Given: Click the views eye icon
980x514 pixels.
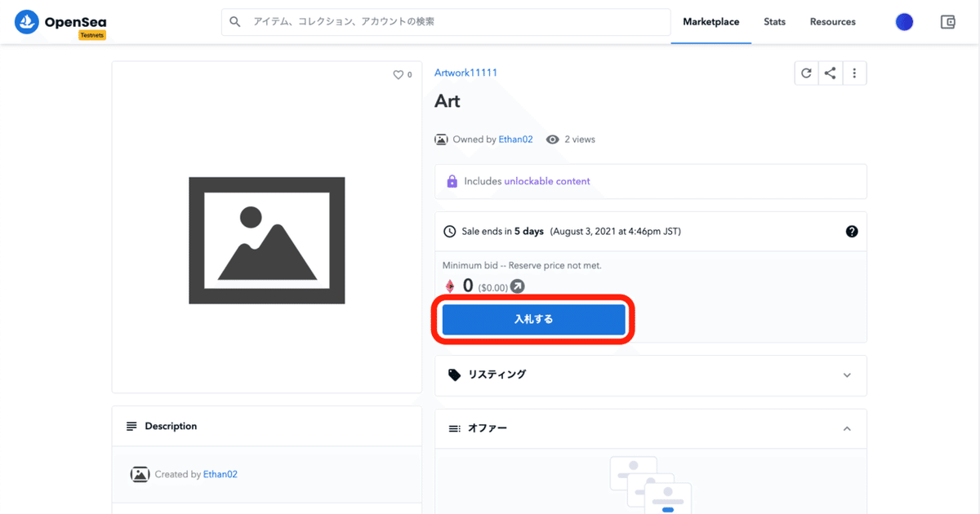Looking at the screenshot, I should tap(553, 140).
